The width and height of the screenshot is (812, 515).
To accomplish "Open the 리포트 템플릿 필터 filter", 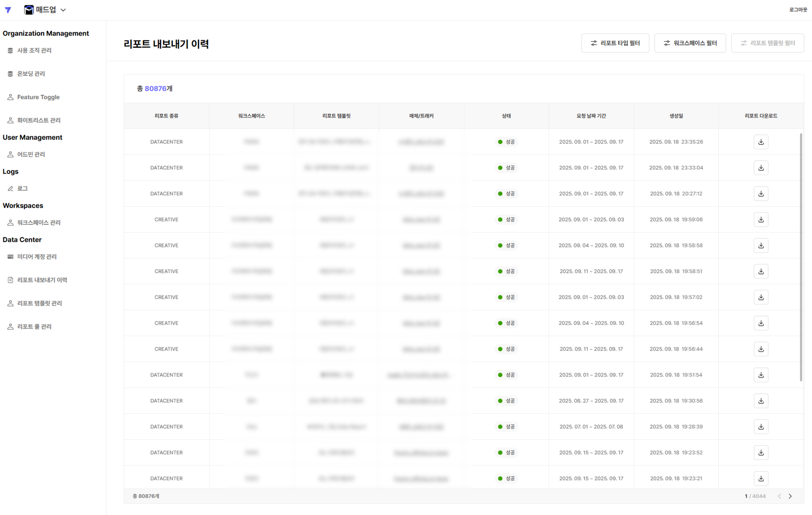I will [767, 43].
